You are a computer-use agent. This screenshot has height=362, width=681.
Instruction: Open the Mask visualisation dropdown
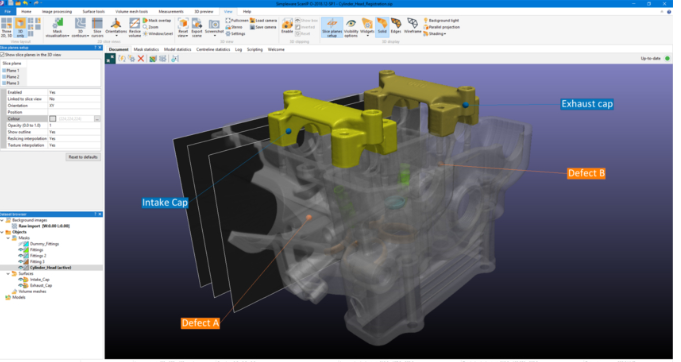point(57,27)
